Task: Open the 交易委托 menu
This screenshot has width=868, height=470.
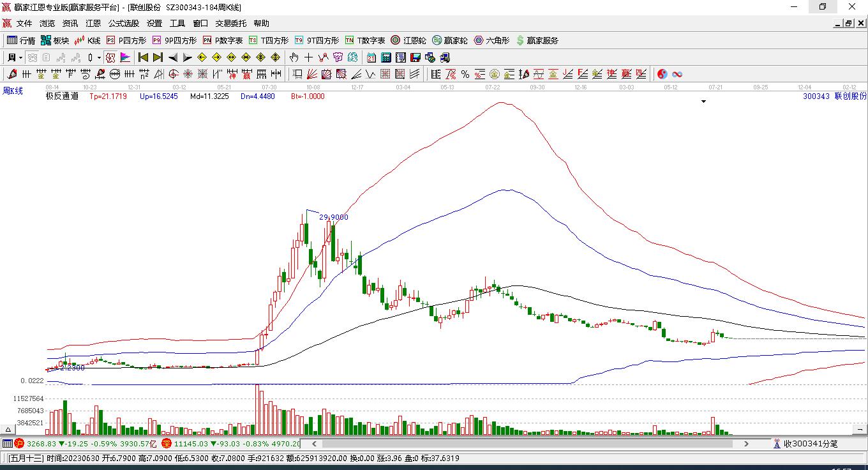Action: [x=231, y=24]
